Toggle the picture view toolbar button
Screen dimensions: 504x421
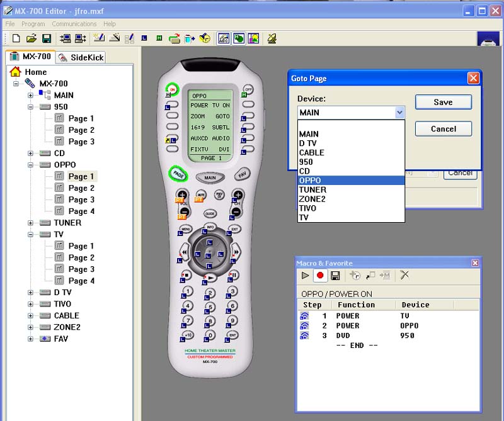click(x=253, y=38)
